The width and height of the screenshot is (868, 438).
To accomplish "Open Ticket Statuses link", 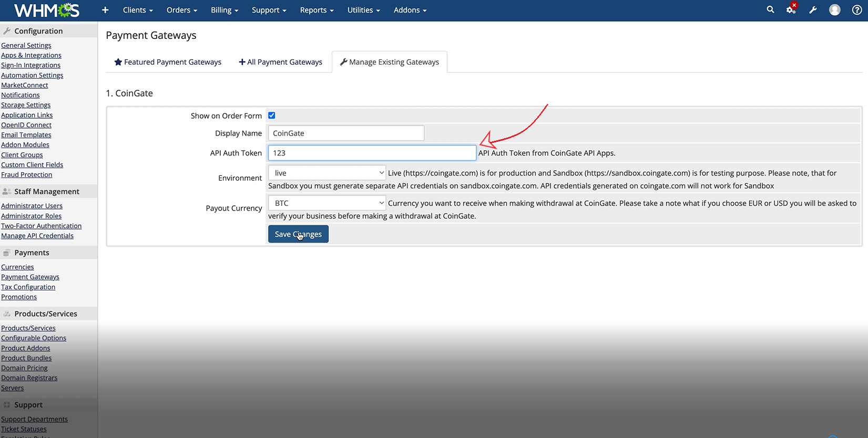I will 24,429.
